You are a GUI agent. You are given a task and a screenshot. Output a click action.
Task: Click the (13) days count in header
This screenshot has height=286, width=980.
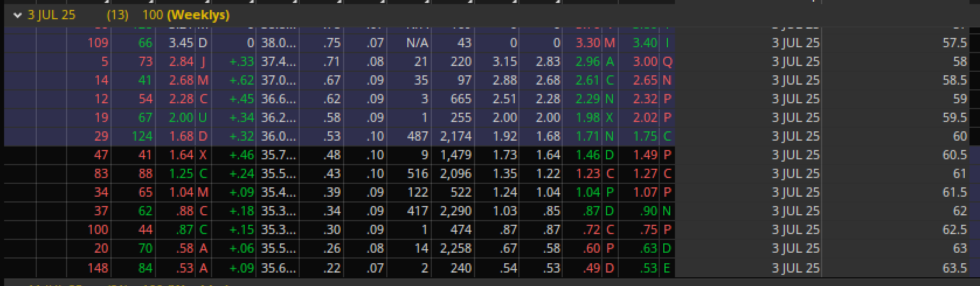[117, 15]
